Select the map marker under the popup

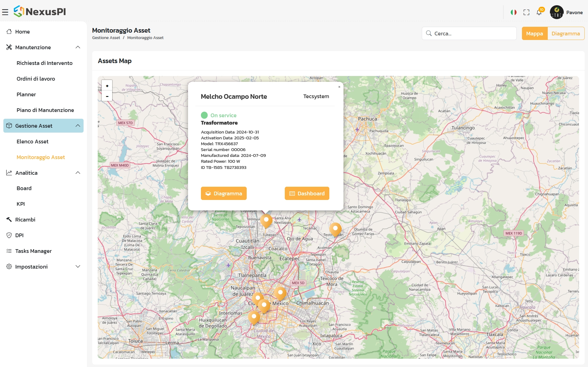266,221
